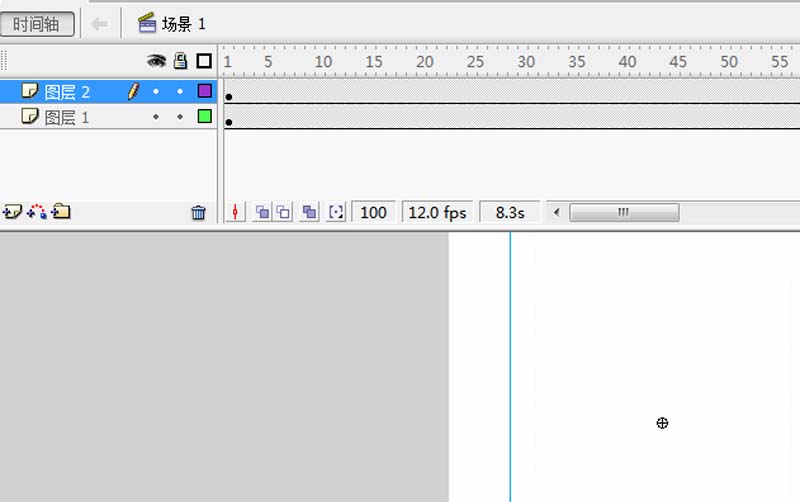Click the page icon of 图层 2

point(30,91)
